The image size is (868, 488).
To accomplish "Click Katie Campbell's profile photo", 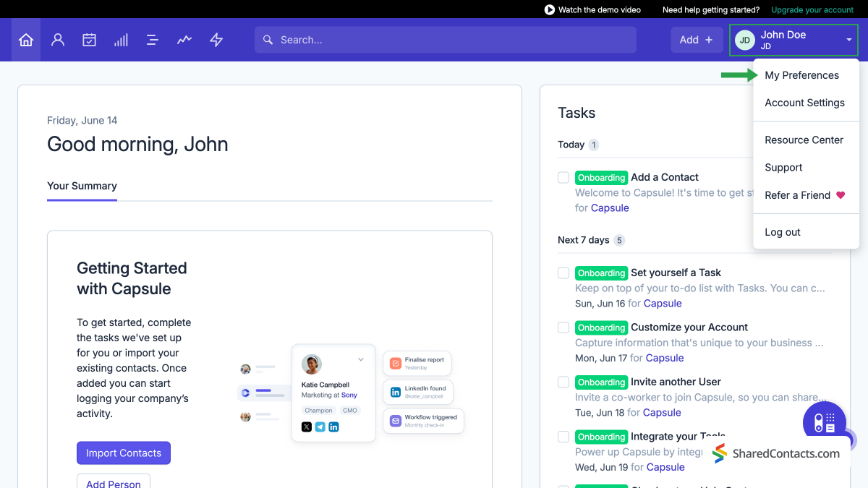I will (312, 364).
